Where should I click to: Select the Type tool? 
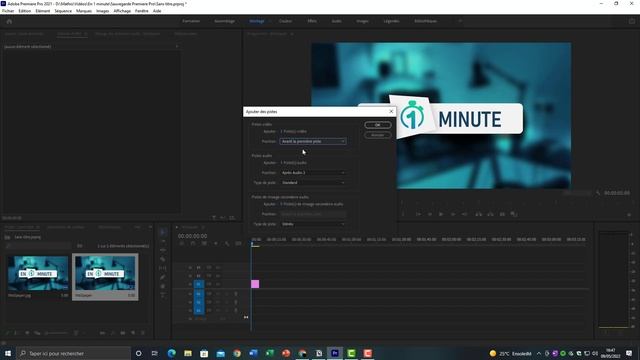tap(163, 295)
